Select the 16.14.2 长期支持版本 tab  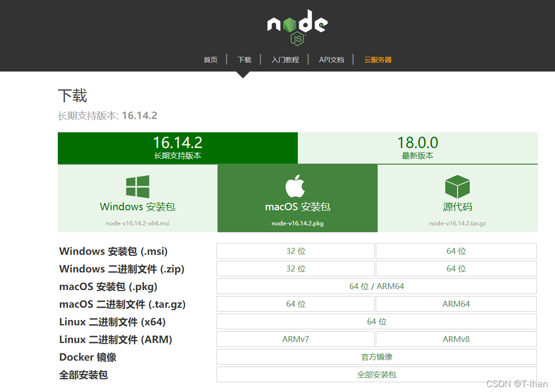point(178,148)
